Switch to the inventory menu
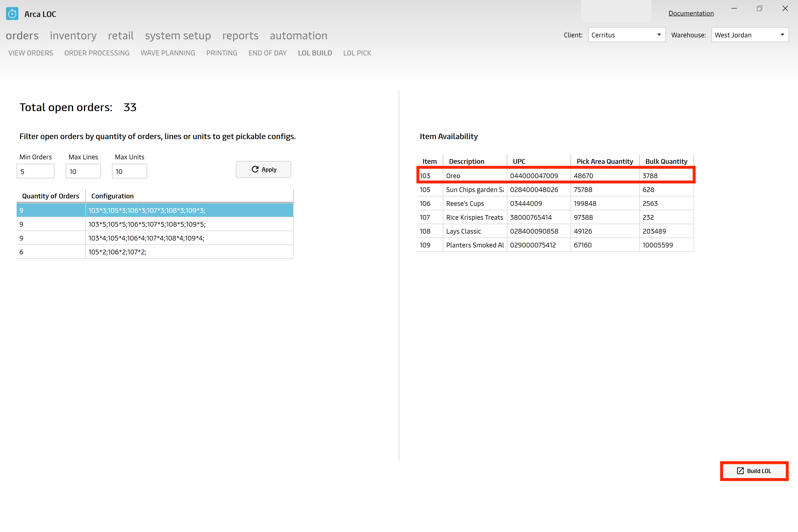This screenshot has height=532, width=798. point(73,36)
